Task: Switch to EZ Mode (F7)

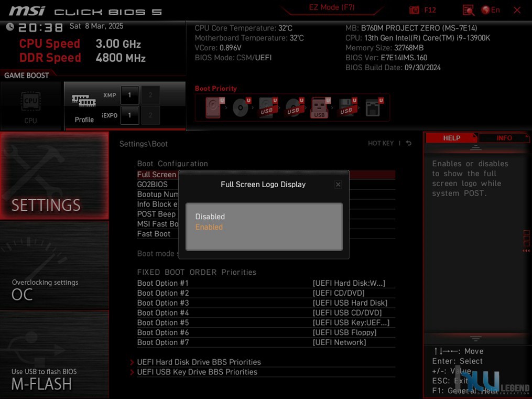Action: pos(331,7)
